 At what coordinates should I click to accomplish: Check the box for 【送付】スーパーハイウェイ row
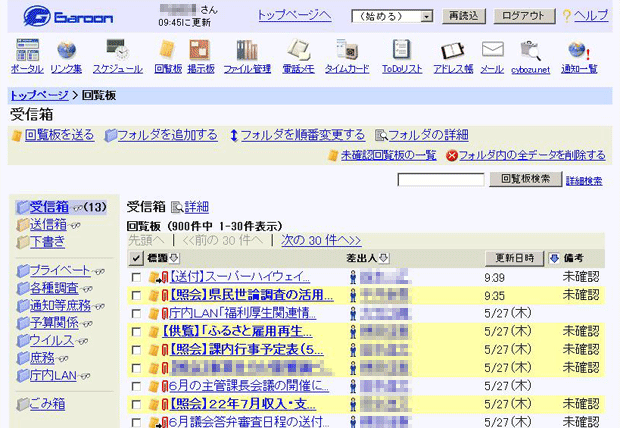[136, 277]
